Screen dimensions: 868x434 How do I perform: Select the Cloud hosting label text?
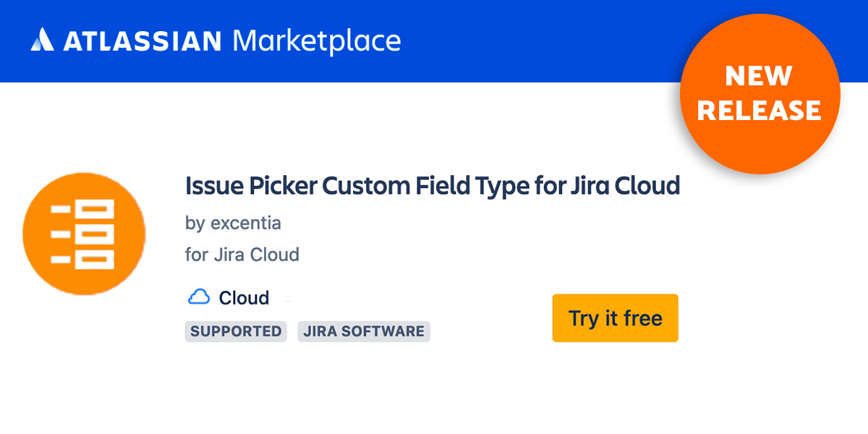(x=244, y=297)
